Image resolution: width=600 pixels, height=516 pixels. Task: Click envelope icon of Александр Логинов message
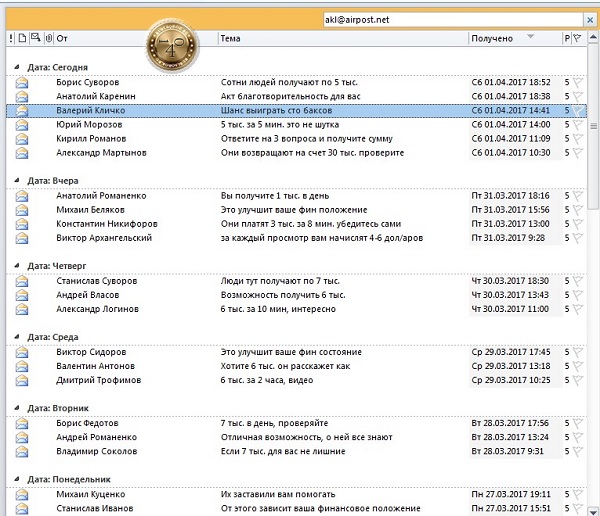pyautogui.click(x=22, y=310)
